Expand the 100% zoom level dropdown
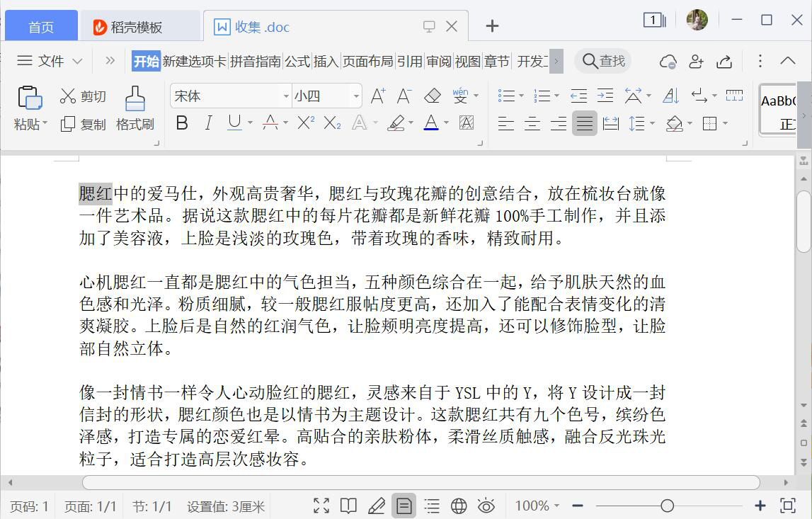This screenshot has width=812, height=519. coord(556,506)
